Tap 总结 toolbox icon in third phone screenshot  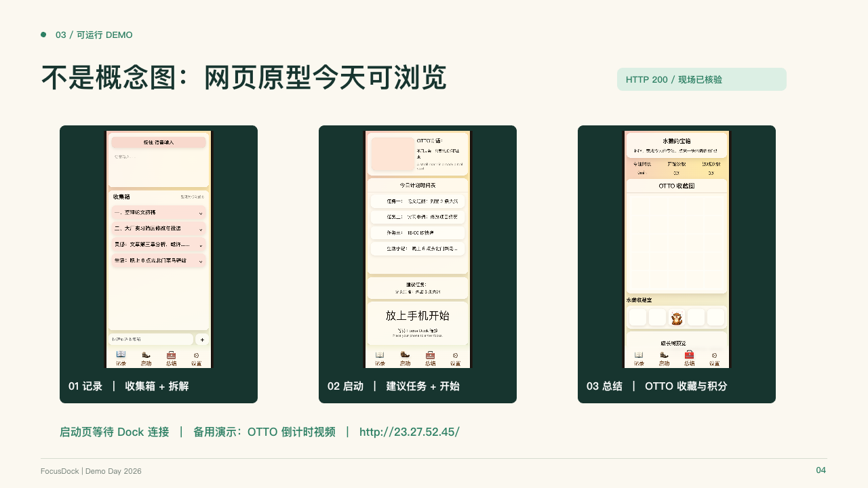click(x=689, y=354)
